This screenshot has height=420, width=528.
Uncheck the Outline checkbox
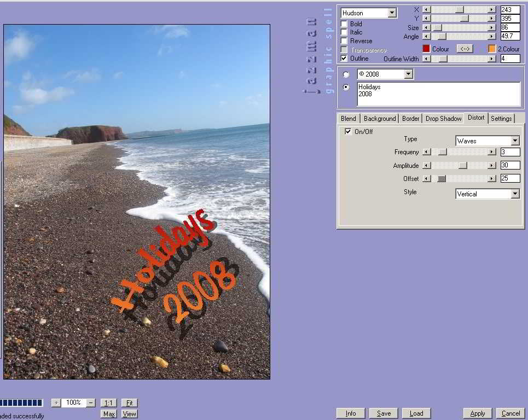point(344,59)
